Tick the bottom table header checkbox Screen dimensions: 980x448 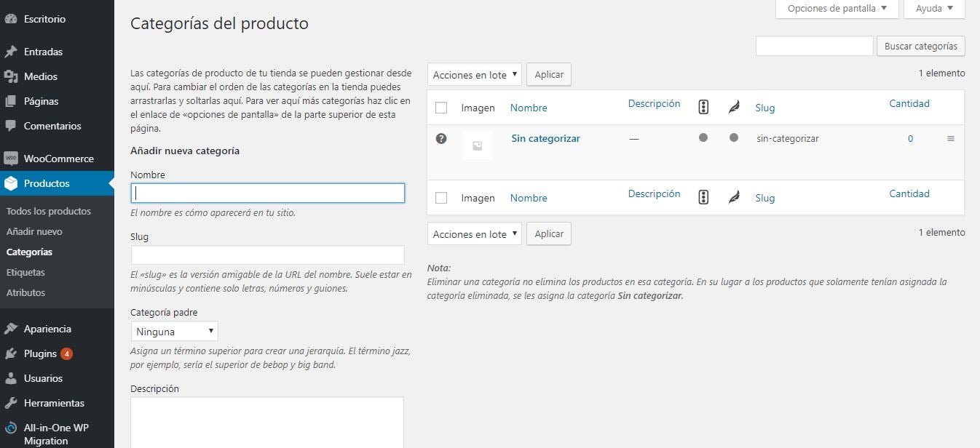pos(440,197)
